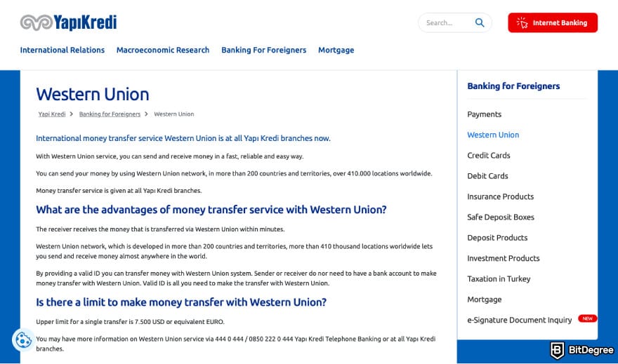Open Macroeconomic Research menu

[x=163, y=50]
